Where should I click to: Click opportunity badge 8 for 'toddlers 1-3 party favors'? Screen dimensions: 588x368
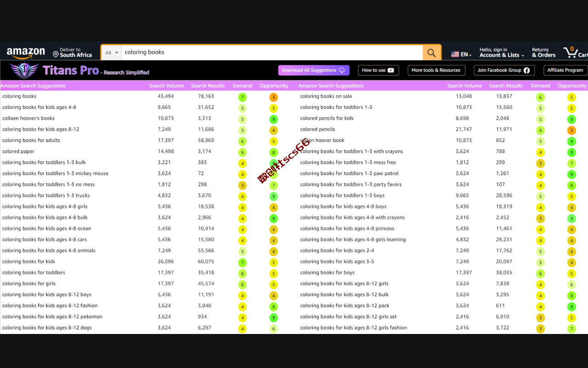pos(571,186)
